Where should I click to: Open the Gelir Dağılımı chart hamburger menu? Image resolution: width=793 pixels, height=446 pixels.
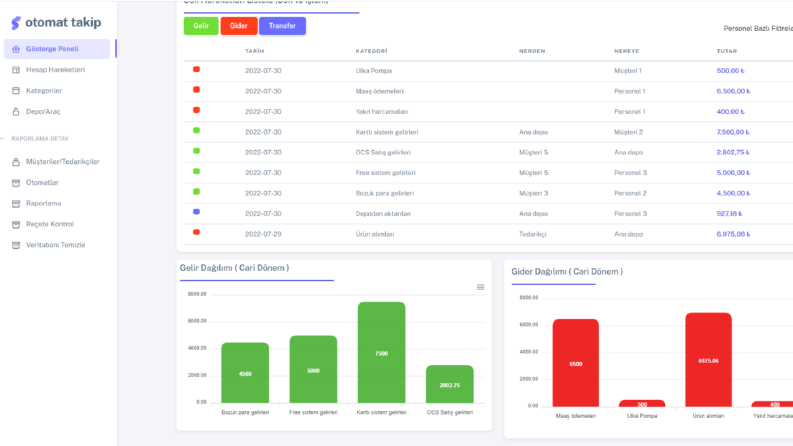click(480, 287)
